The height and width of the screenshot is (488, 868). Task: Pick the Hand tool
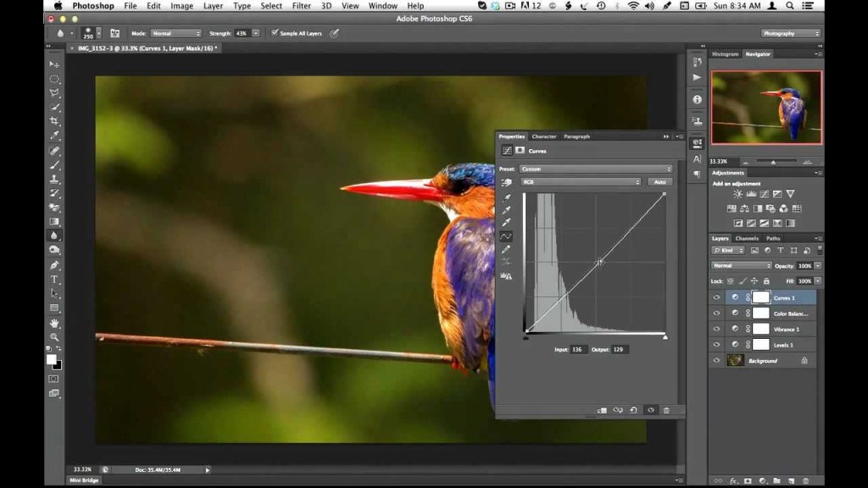click(54, 323)
